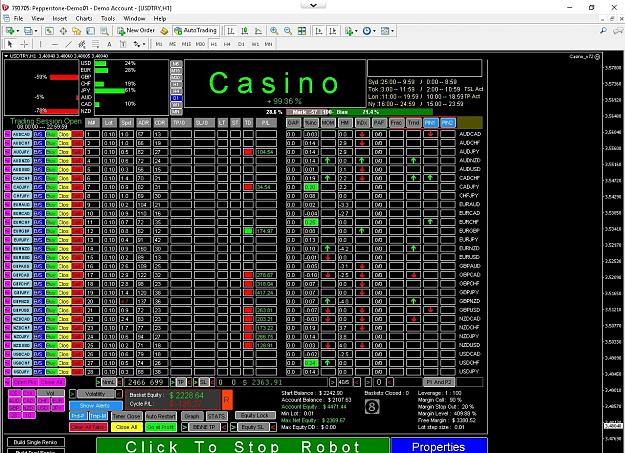Open the blue Properties button
The image size is (625, 453).
[439, 445]
